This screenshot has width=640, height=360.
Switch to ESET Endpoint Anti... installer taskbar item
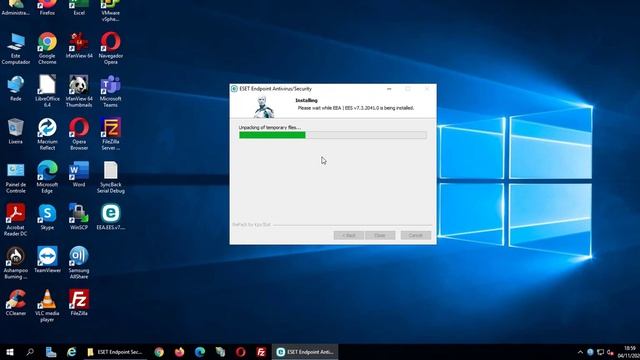[x=305, y=352]
